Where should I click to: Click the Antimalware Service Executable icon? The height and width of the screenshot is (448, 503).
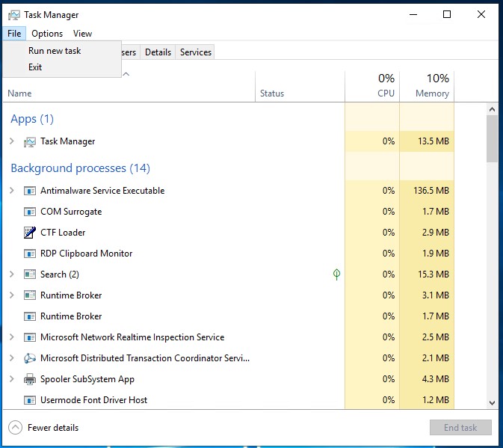30,191
